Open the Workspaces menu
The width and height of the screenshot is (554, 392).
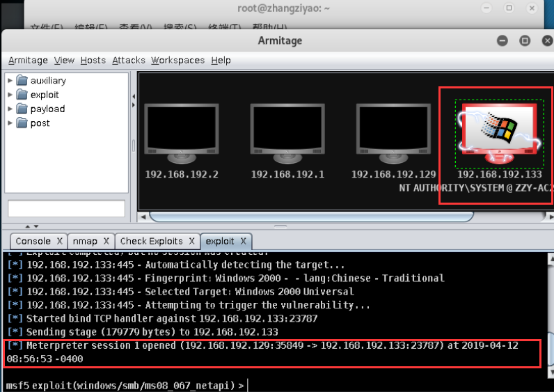click(177, 61)
